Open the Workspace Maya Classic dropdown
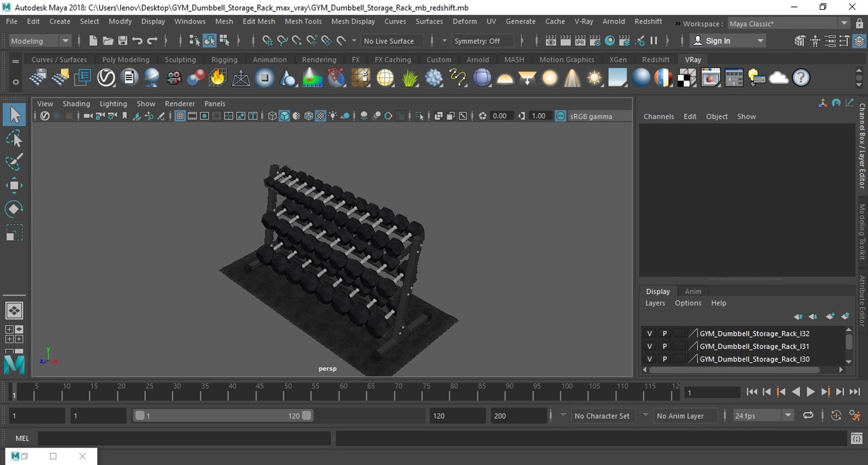 point(788,24)
